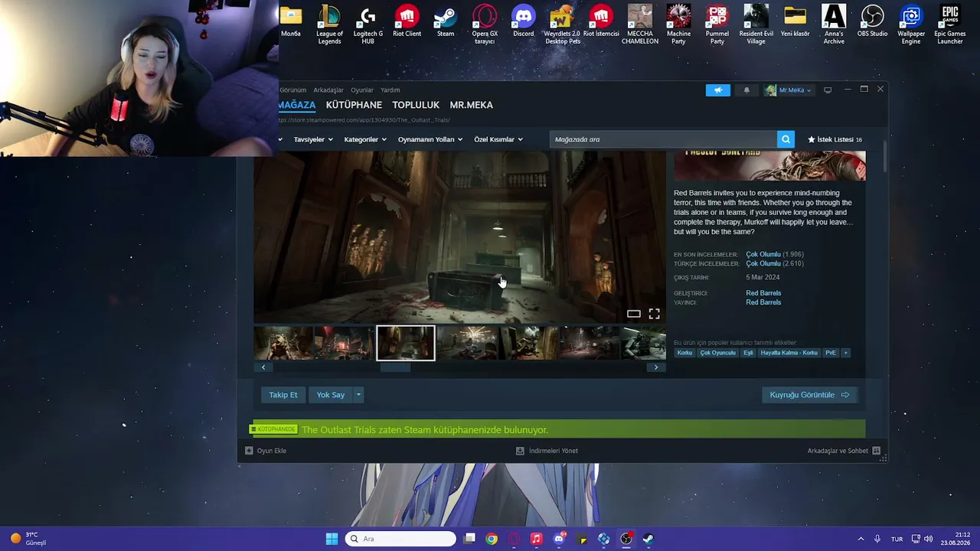Open the Red Barrels developer link
The height and width of the screenshot is (551, 980).
tap(763, 293)
